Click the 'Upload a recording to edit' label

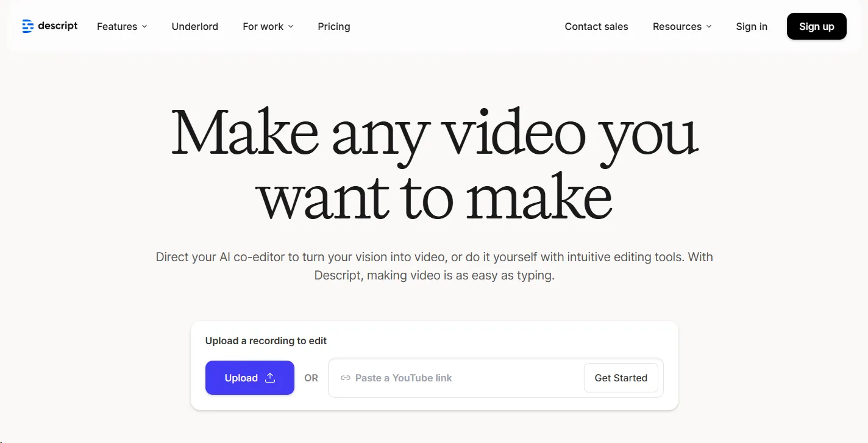(266, 340)
